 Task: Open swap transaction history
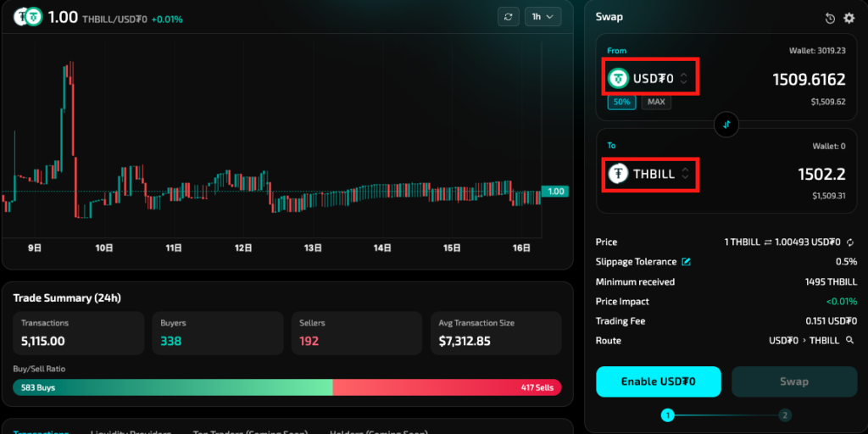(831, 18)
